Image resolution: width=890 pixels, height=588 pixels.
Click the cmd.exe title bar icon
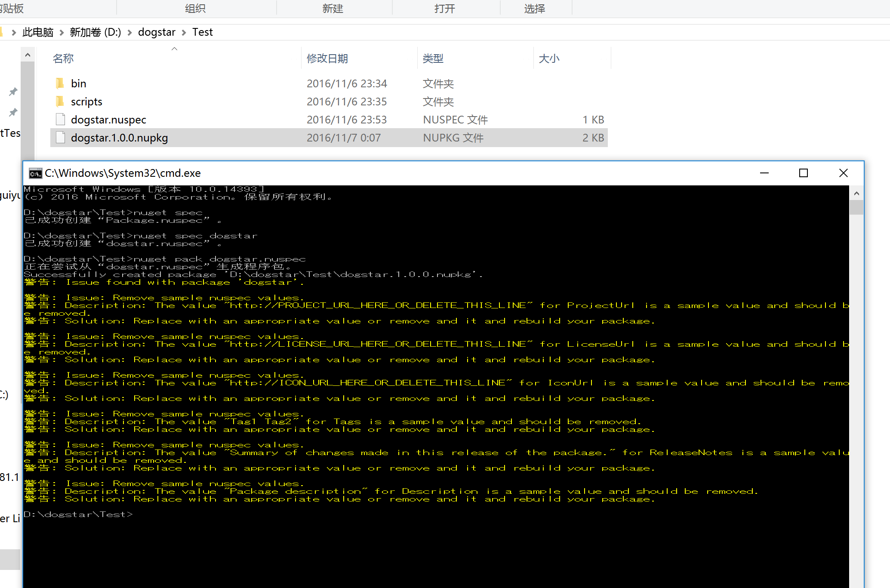35,173
